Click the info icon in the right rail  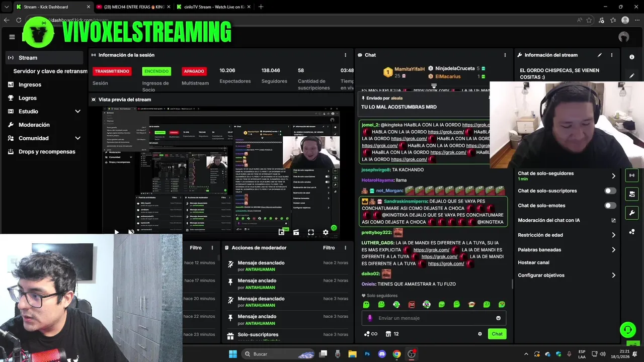[x=632, y=57]
